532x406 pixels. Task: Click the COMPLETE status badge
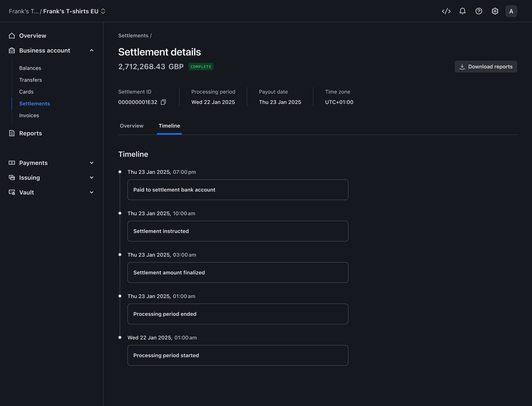(201, 67)
